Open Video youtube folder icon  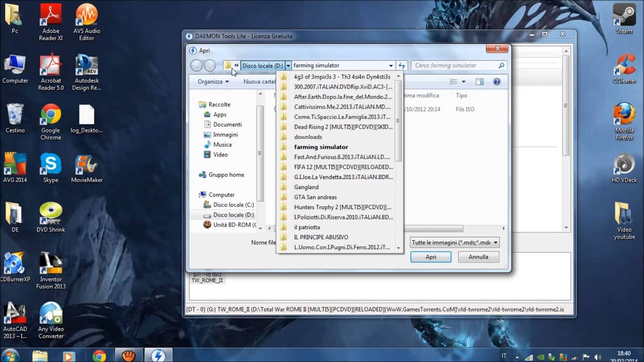(x=624, y=221)
